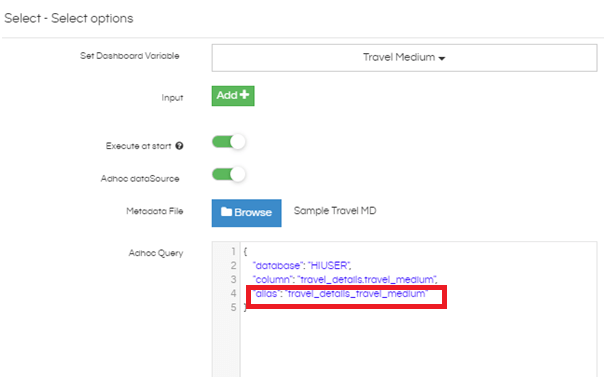Click the "column" travel_details.travel_medium line
605x379 pixels.
[x=345, y=279]
